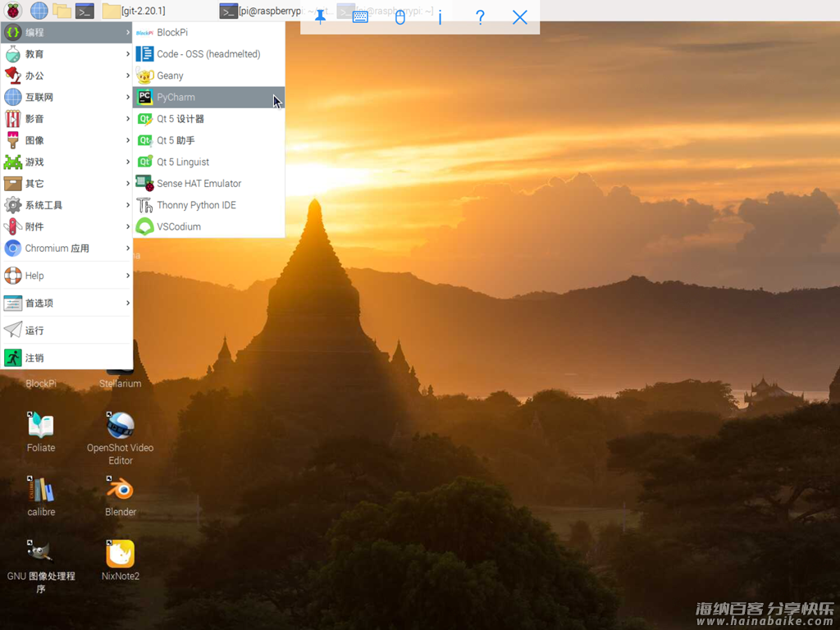Launch Qt 5 设计器 designer

[209, 118]
